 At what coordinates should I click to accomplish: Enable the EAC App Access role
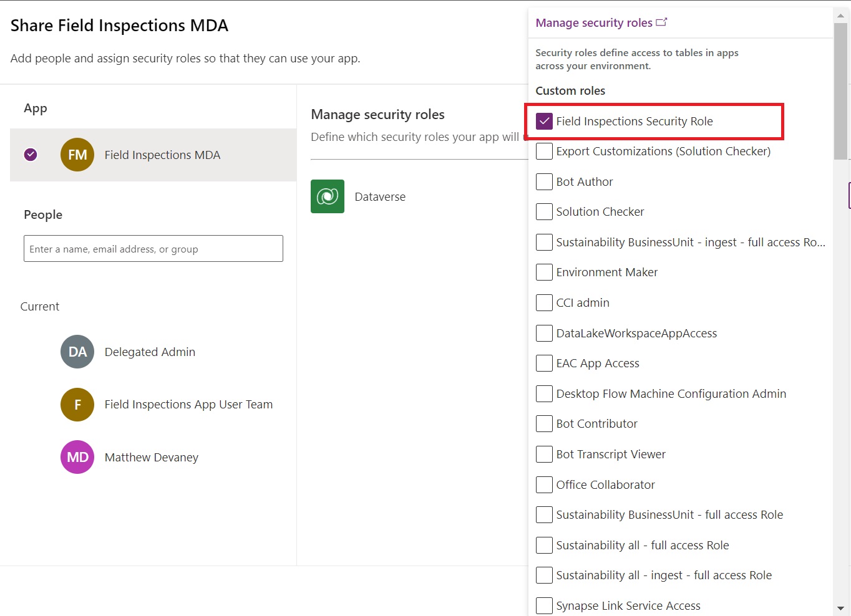pyautogui.click(x=544, y=363)
